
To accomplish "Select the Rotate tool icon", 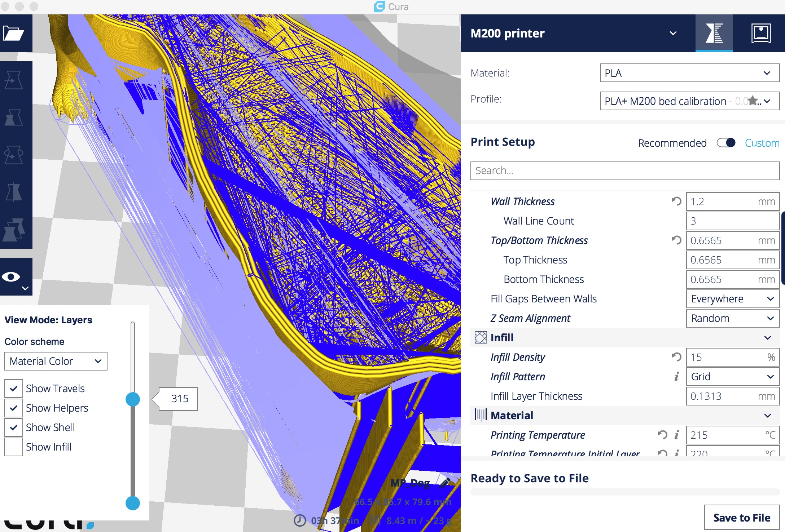I will pyautogui.click(x=14, y=155).
